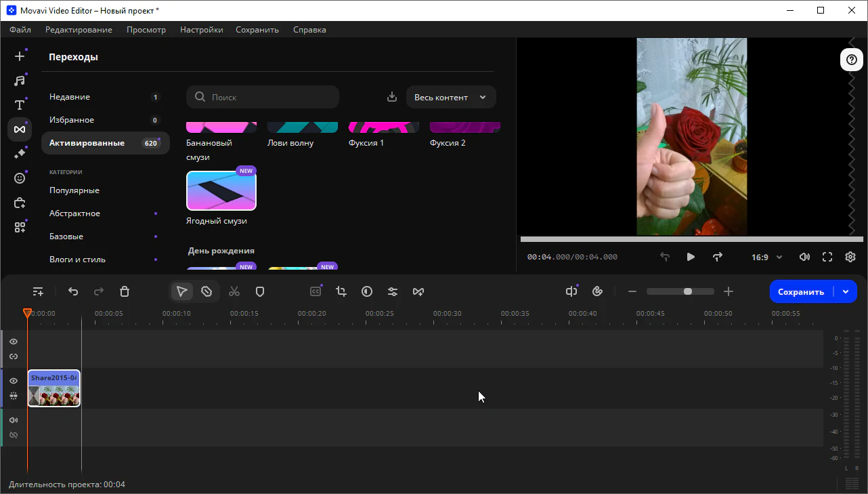Viewport: 868px width, 494px height.
Task: Expand the 'Весь контент' dropdown
Action: coord(451,97)
